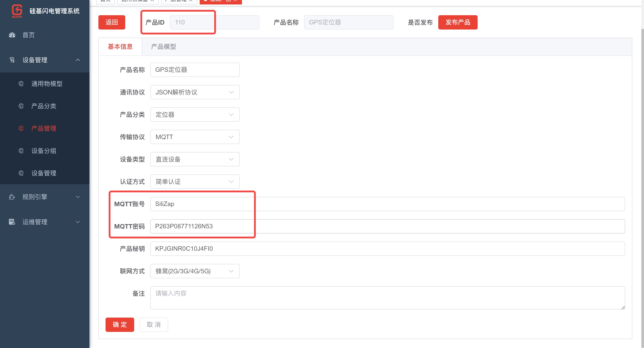Screen dimensions: 644x348
Task: Click the 设备管理 device management icon
Action: pos(12,60)
